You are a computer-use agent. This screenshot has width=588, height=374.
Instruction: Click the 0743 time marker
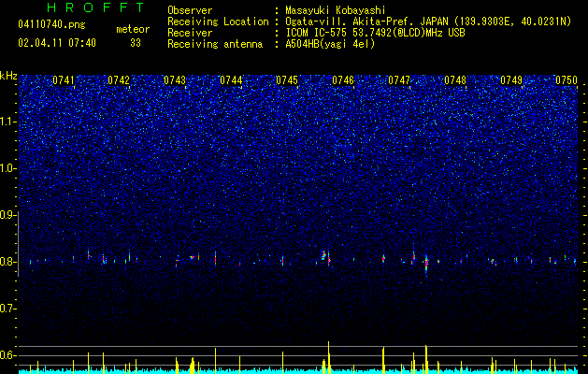[175, 80]
